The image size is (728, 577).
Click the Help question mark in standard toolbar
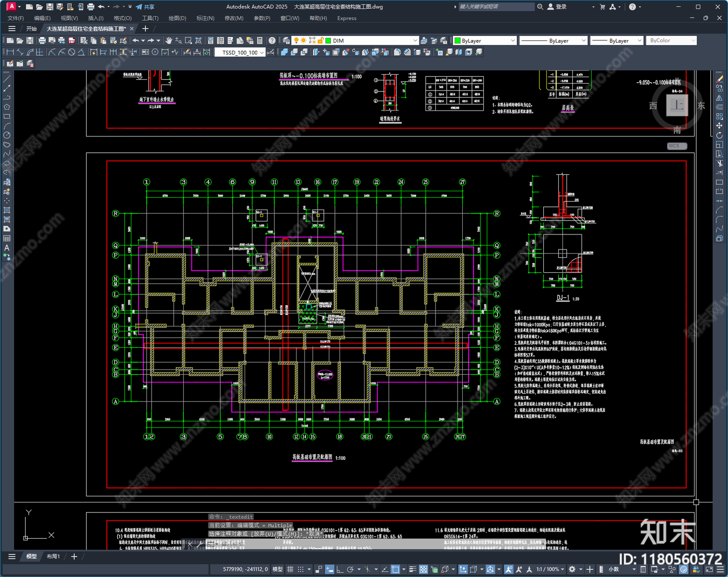click(x=272, y=40)
